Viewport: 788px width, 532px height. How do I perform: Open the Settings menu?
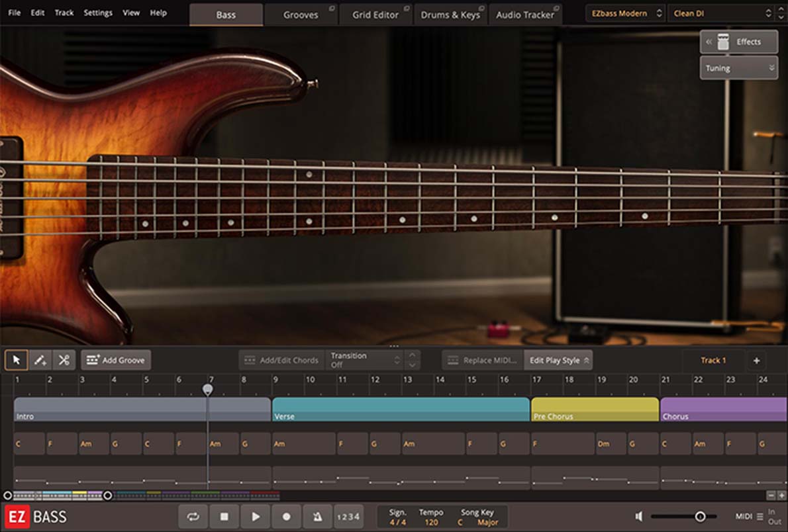(x=97, y=13)
